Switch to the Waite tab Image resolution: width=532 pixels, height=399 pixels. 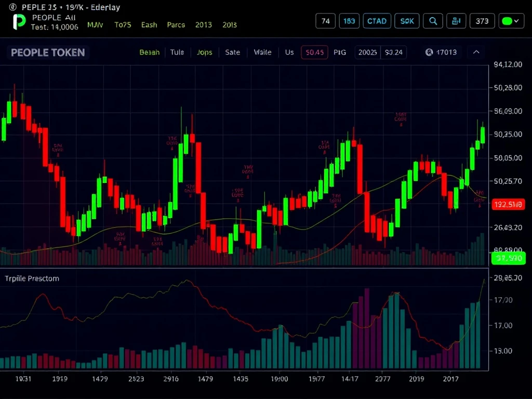click(x=262, y=52)
